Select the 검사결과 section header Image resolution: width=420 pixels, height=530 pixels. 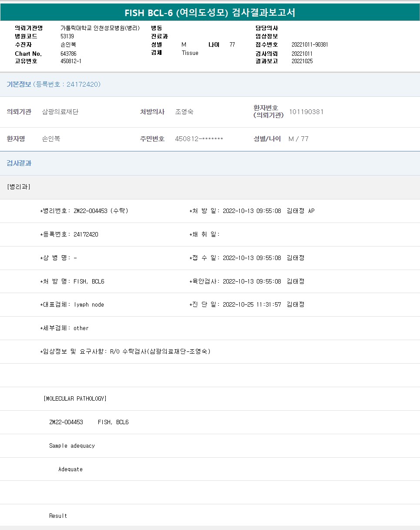[19, 163]
